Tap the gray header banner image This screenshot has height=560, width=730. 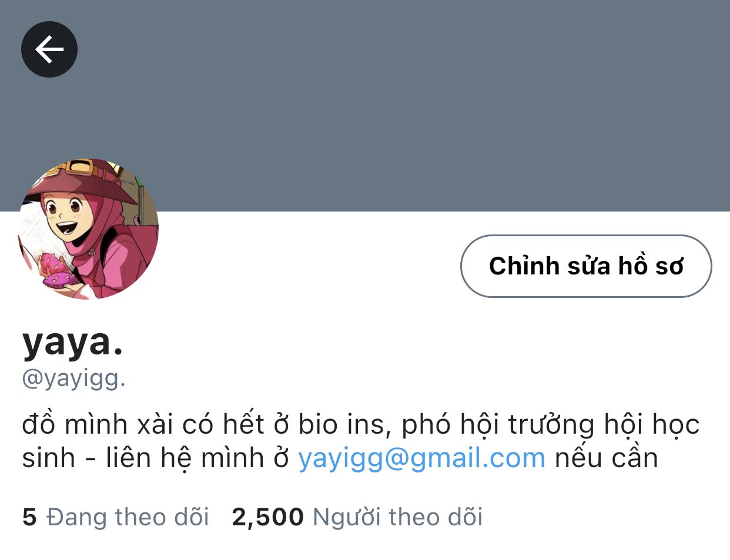(x=365, y=106)
